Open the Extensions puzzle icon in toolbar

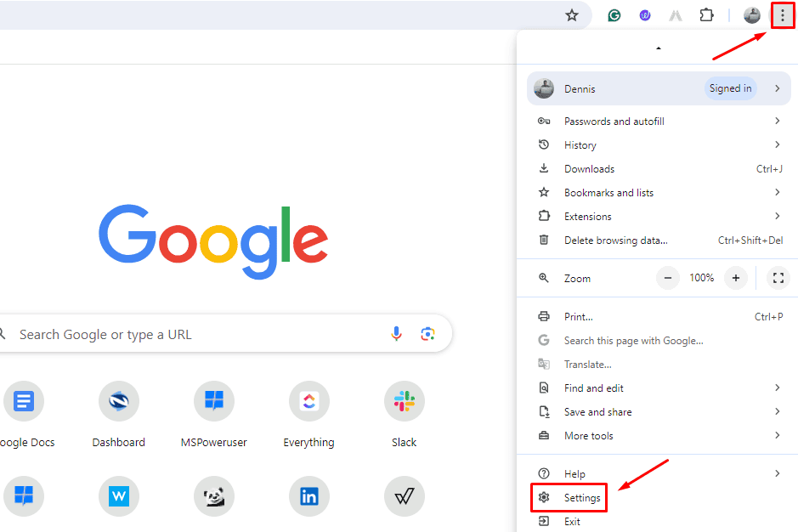706,15
